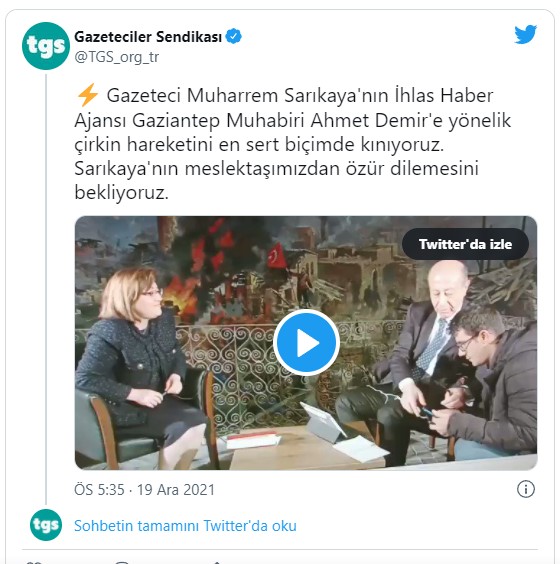Image resolution: width=560 pixels, height=564 pixels.
Task: Open the ÖS 5:35 timestamp
Action: tap(99, 490)
